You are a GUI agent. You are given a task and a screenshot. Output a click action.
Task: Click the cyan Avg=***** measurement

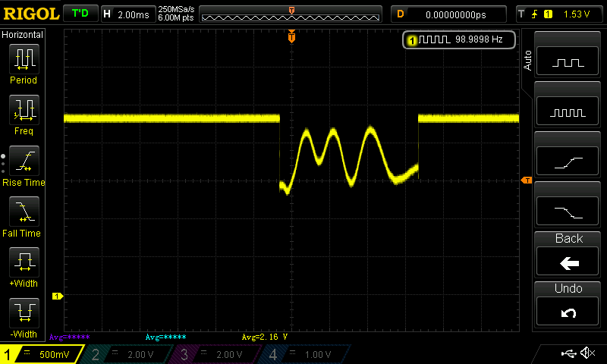click(165, 337)
